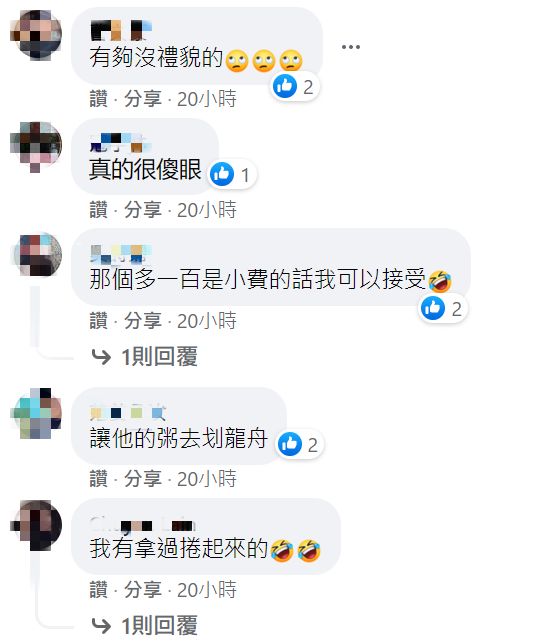Click the reply arrow icon below 小費 comment
This screenshot has width=546, height=643.
pos(101,357)
